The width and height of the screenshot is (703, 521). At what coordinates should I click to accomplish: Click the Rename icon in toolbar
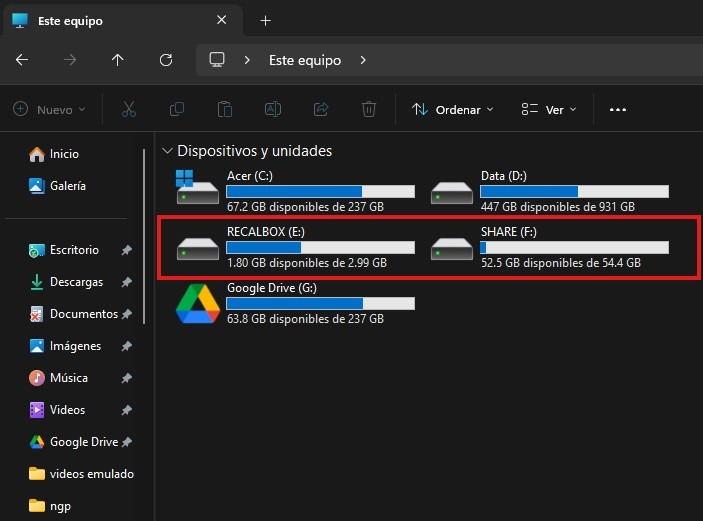tap(272, 110)
